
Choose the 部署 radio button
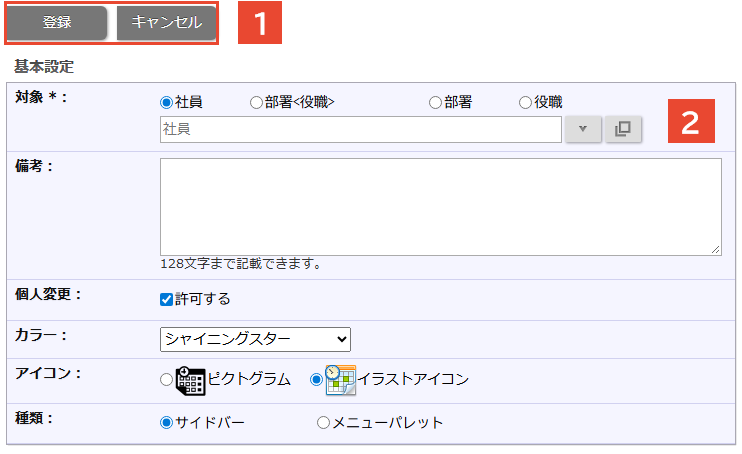(x=435, y=102)
